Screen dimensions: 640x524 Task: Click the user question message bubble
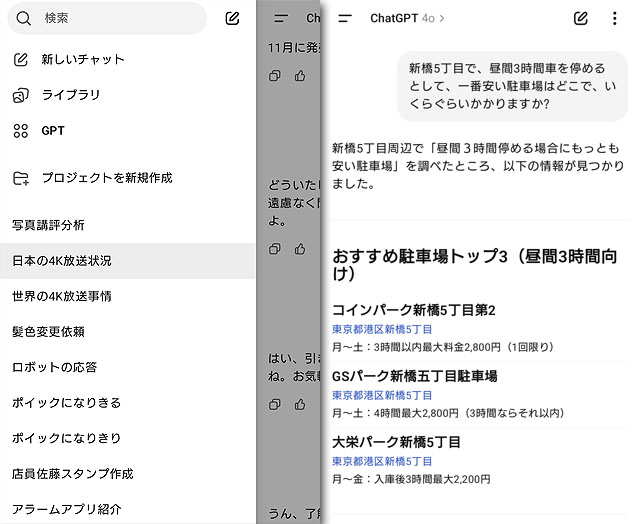coord(512,86)
